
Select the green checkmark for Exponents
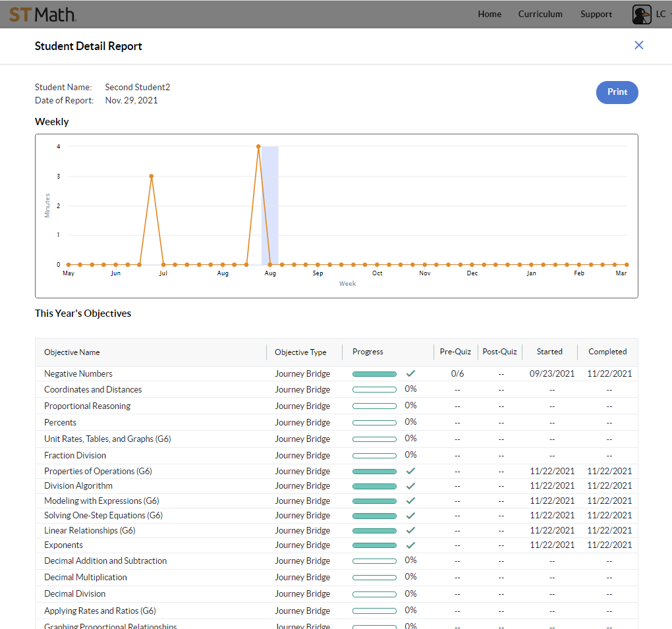click(410, 545)
